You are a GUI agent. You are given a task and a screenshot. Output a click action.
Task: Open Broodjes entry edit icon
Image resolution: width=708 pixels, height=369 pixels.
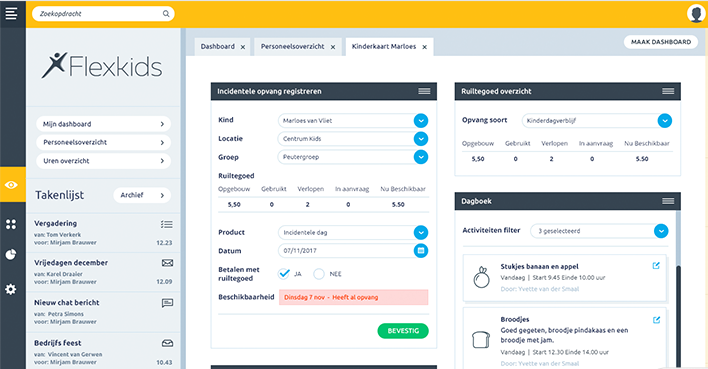click(656, 320)
